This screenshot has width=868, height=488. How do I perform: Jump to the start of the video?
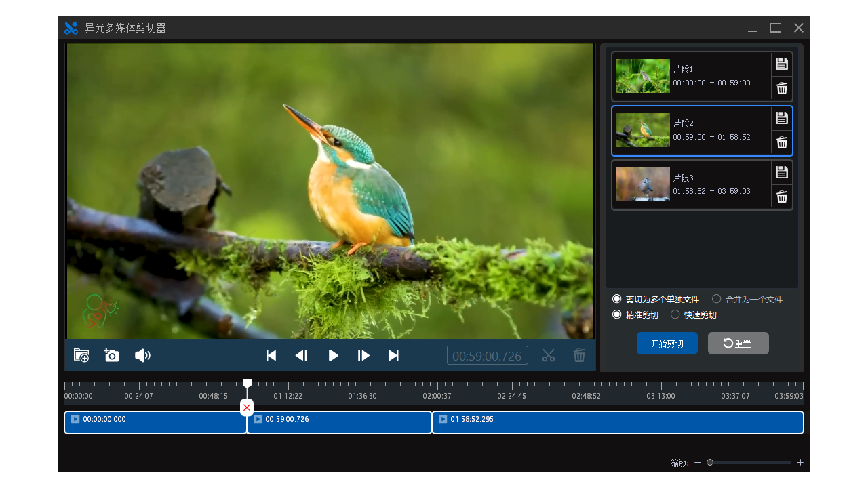(x=271, y=355)
